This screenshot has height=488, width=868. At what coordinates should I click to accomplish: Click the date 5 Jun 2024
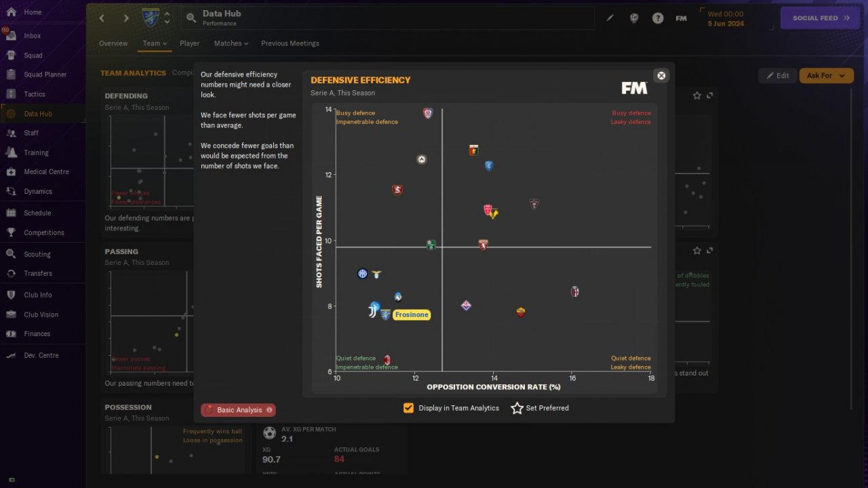[726, 24]
